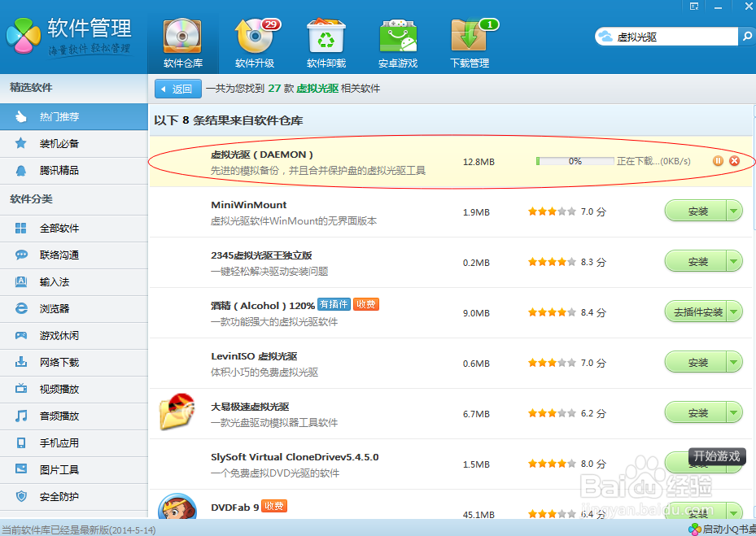756x536 pixels.
Task: Open the 游戏休闲 category
Action: [74, 335]
